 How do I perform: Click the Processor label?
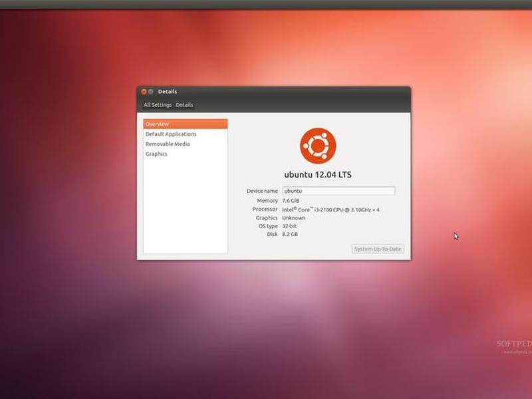tap(265, 209)
